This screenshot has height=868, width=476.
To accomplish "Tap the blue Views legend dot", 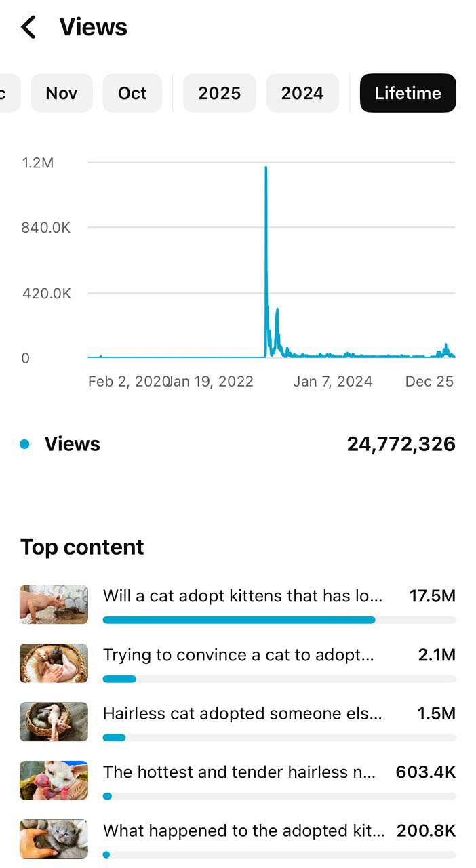I will 25,444.
